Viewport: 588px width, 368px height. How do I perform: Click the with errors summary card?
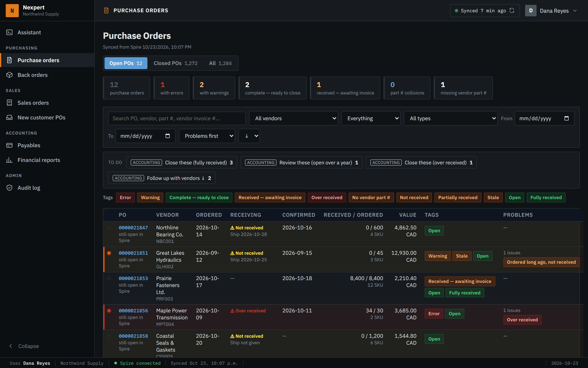[x=171, y=88]
